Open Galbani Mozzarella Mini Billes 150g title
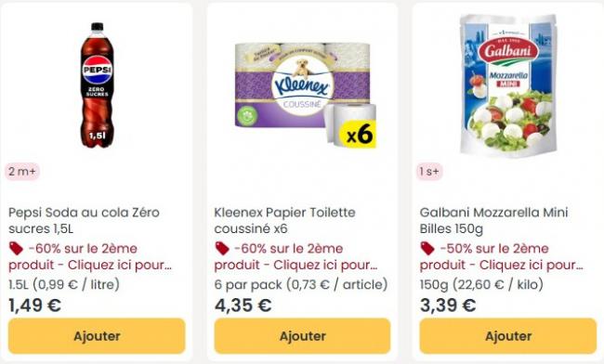Viewport: 604px width, 364px height. tap(493, 220)
